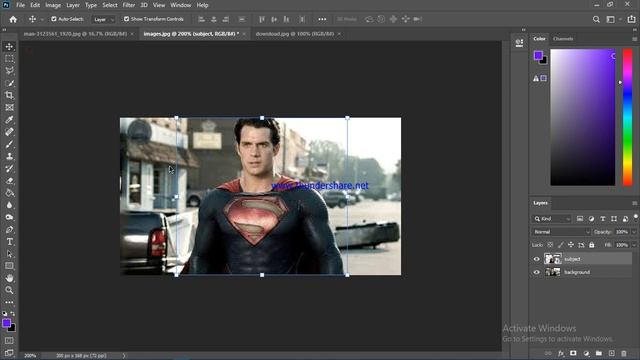This screenshot has width=640, height=360.
Task: Select the Crop tool
Action: click(x=9, y=95)
